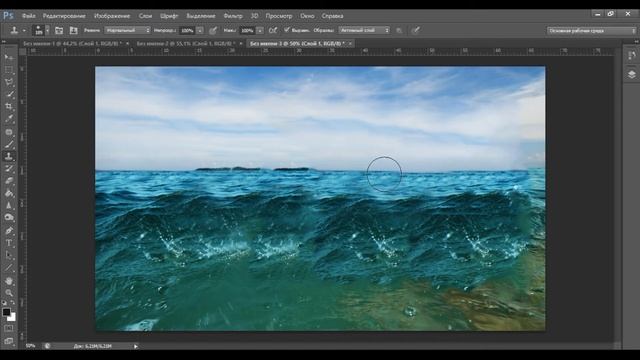Select the Crop tool
640x360 pixels.
(9, 107)
